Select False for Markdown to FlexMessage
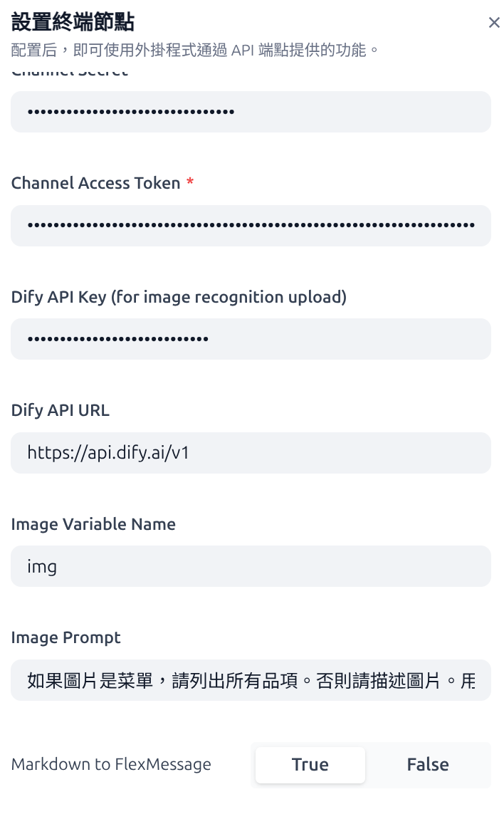The image size is (504, 824). [428, 765]
